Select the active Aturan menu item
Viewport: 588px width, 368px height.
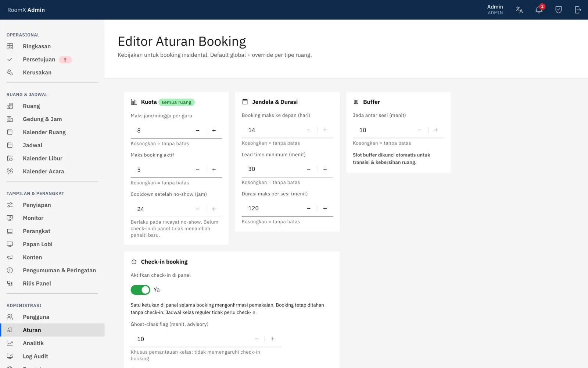coord(52,330)
